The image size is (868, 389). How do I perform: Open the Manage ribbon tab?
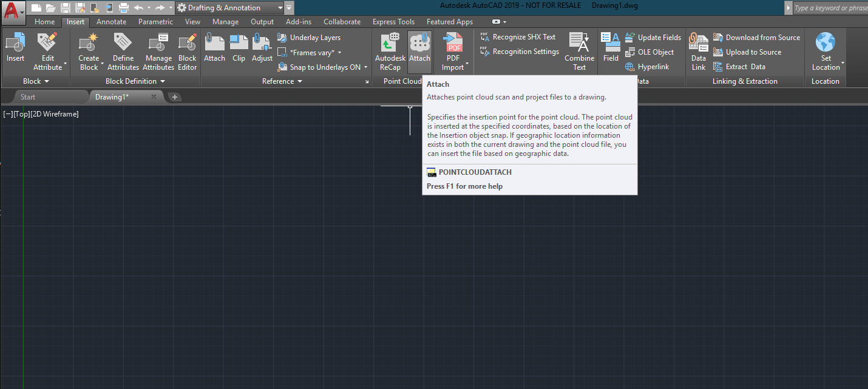pyautogui.click(x=225, y=22)
